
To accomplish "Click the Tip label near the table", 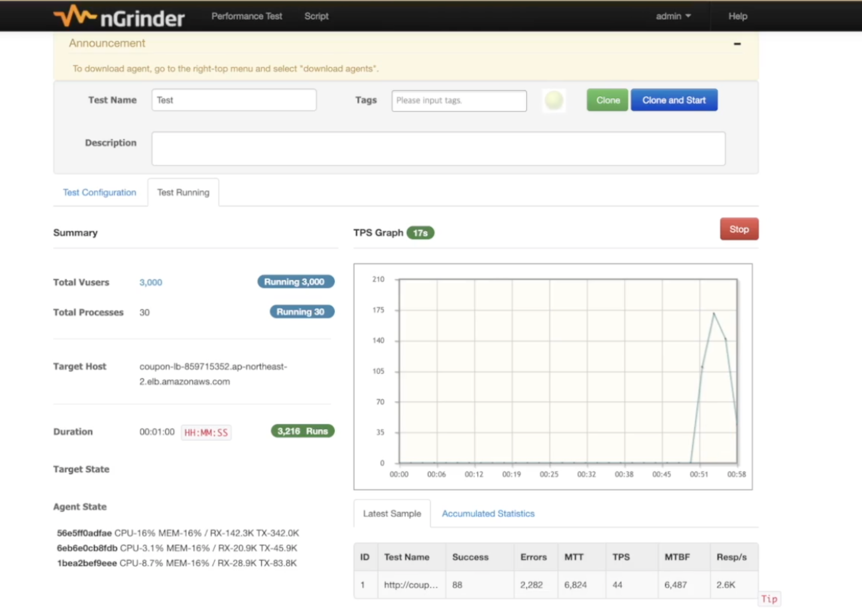I will pos(769,599).
